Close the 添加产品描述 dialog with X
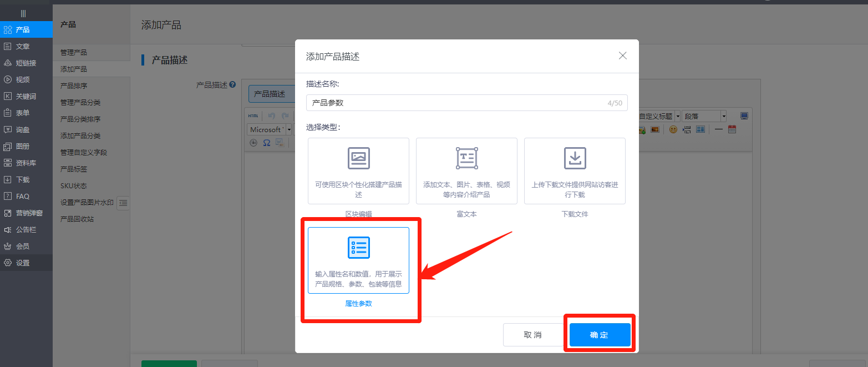 point(622,56)
